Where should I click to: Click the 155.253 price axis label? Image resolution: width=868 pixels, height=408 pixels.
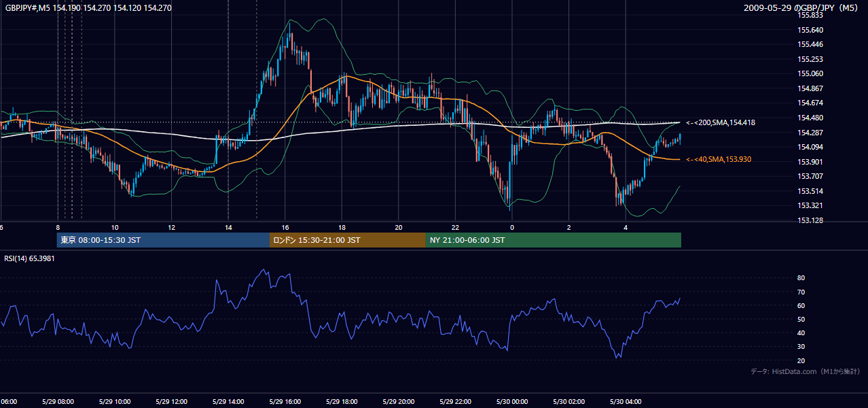point(810,59)
